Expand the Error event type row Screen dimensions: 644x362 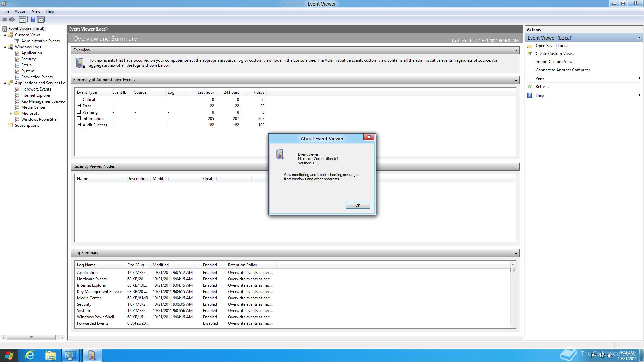click(79, 106)
